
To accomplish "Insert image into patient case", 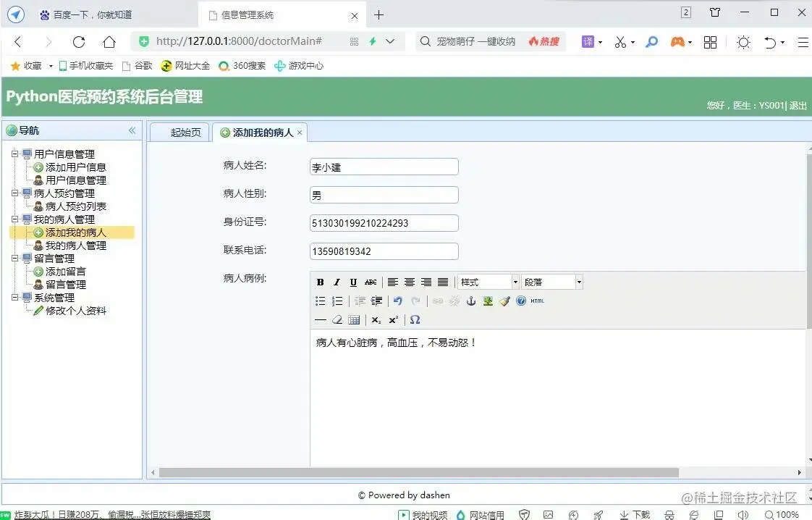I will (487, 301).
